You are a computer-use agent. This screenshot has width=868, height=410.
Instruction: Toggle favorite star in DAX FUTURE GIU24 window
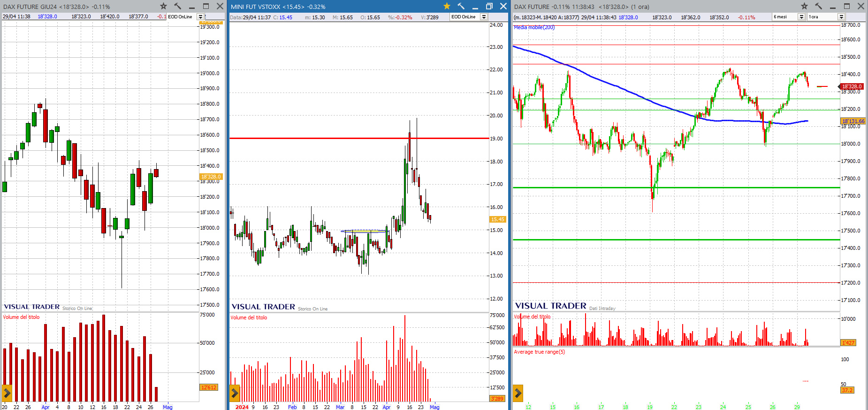coord(163,6)
